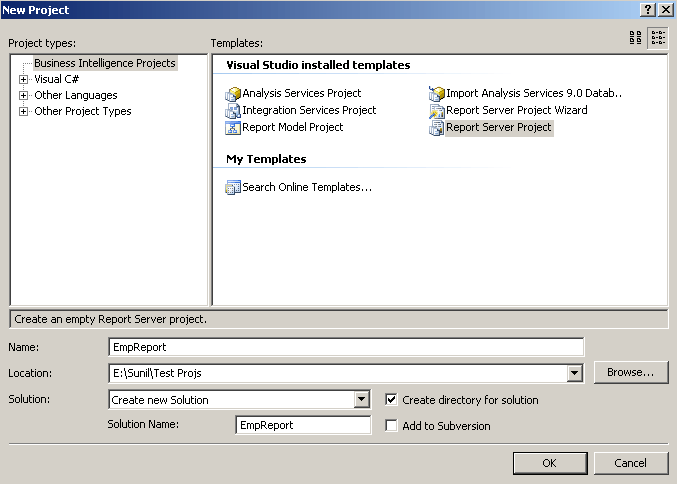Confirm with the OK button
The image size is (677, 484).
[x=549, y=463]
